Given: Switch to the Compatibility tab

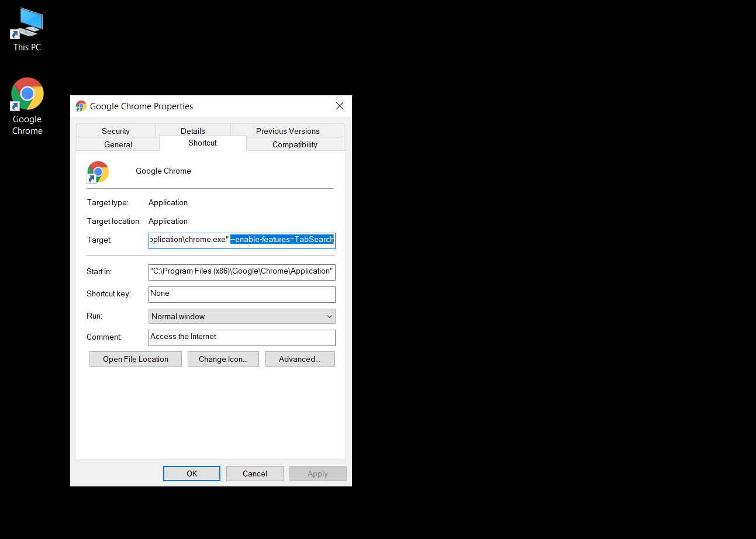Looking at the screenshot, I should tap(295, 144).
